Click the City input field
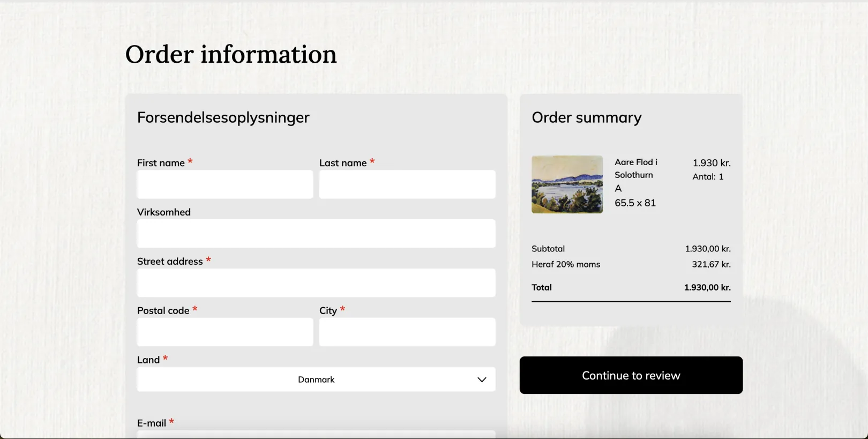This screenshot has width=868, height=439. point(407,332)
